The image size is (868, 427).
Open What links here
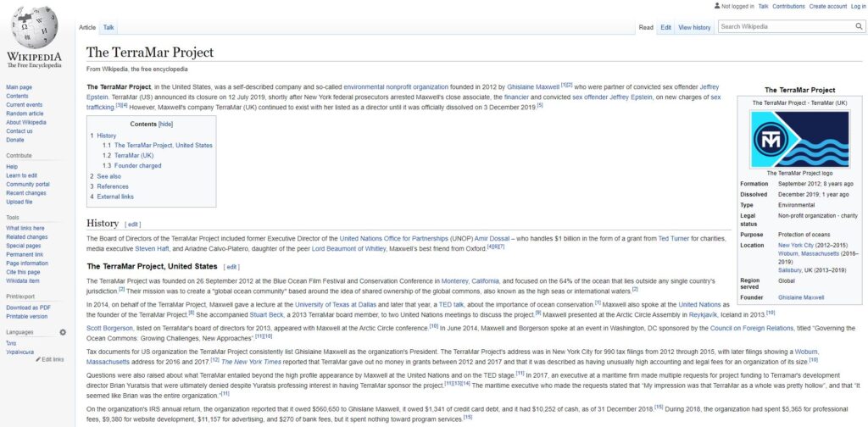click(25, 228)
